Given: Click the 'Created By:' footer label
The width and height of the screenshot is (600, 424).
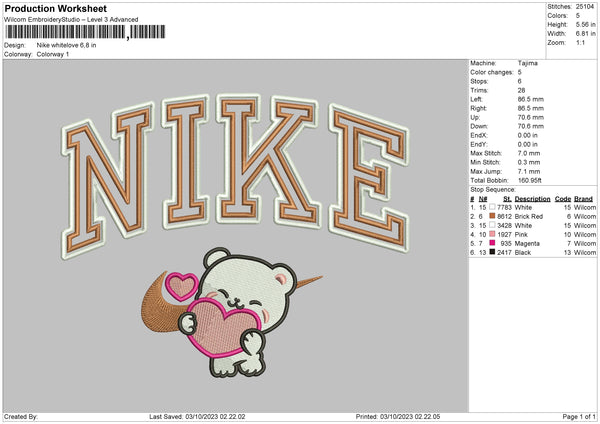Looking at the screenshot, I should [21, 416].
